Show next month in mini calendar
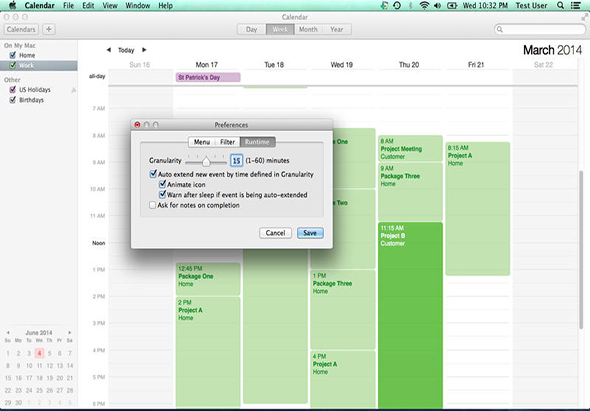590x411 pixels. pos(69,333)
